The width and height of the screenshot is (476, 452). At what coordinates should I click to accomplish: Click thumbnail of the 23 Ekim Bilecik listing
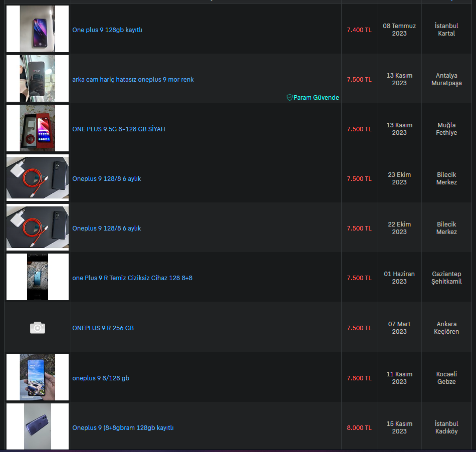[38, 177]
